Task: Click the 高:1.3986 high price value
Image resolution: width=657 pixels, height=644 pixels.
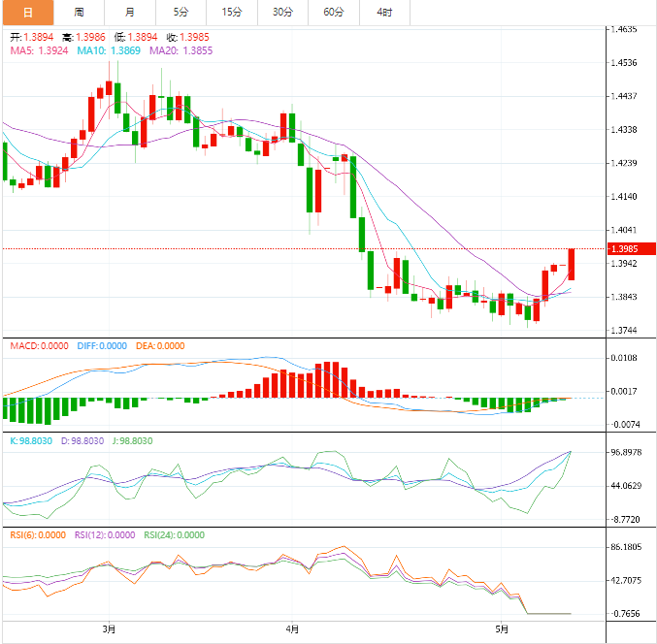Action: pyautogui.click(x=83, y=37)
